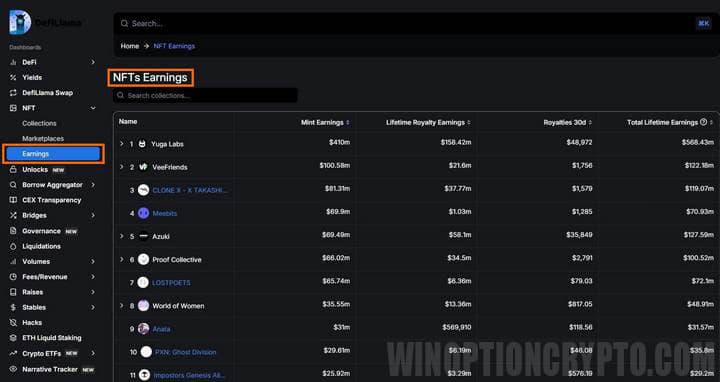Viewport: 720px width, 382px height.
Task: Click the Crypto ETFs trend icon
Action: pos(13,354)
